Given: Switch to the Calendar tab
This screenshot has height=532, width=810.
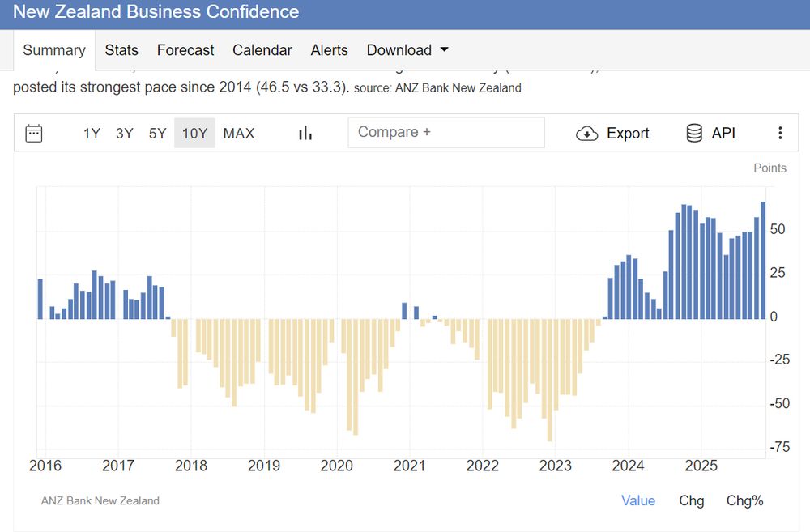Looking at the screenshot, I should point(262,50).
